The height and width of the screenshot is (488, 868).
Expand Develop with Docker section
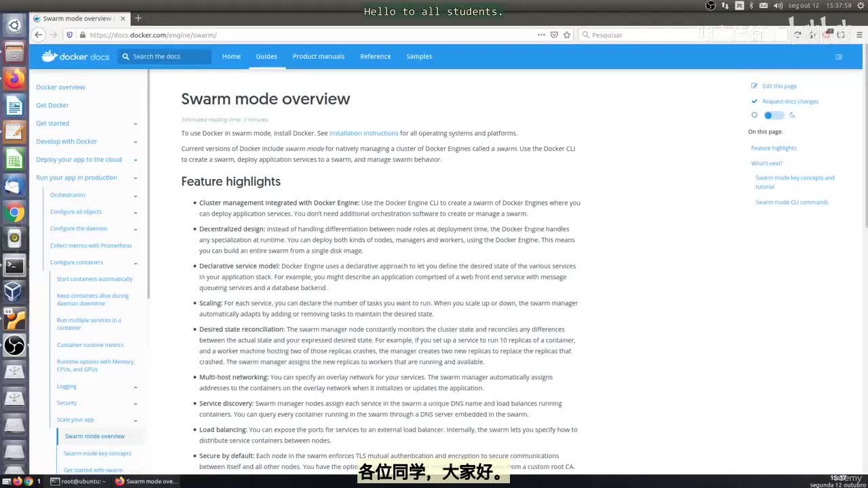[136, 142]
